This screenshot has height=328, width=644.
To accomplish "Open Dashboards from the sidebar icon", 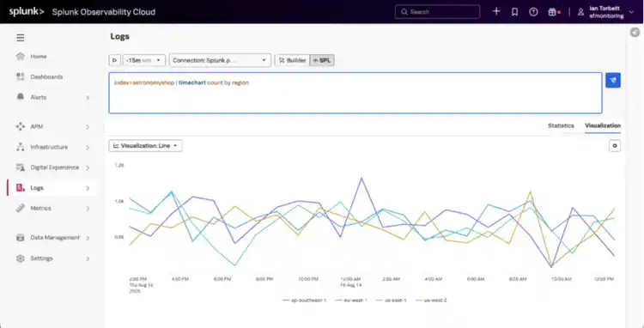I will point(20,76).
